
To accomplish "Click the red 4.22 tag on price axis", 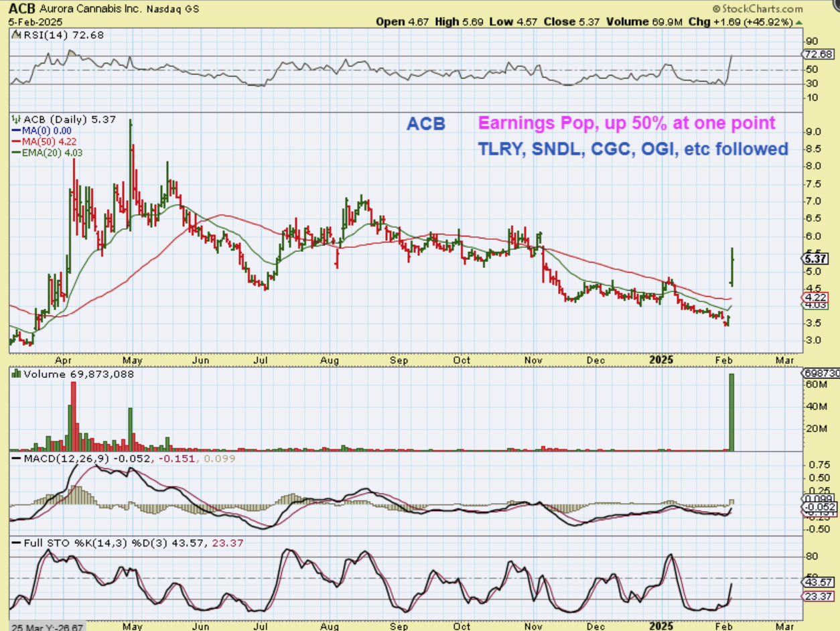I will [815, 297].
